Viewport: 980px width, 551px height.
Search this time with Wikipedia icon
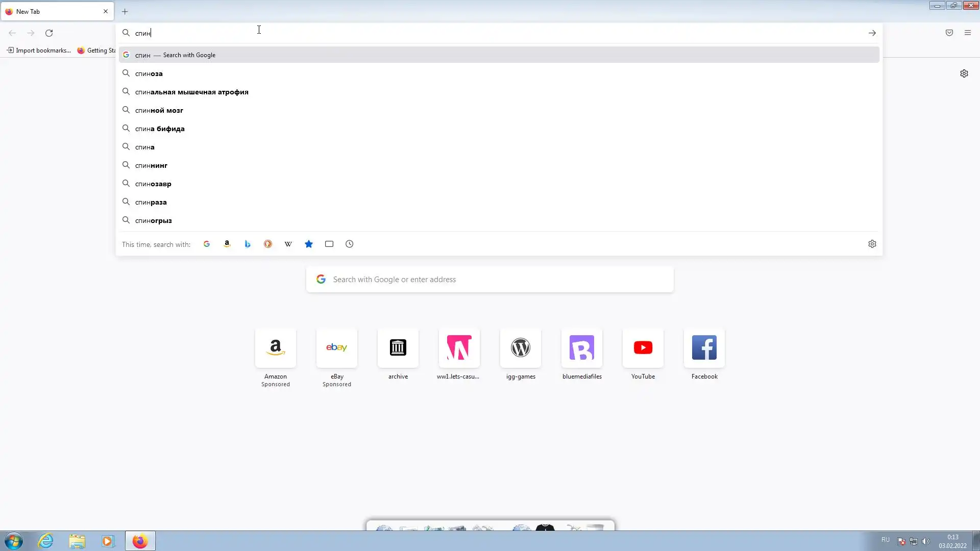pyautogui.click(x=288, y=244)
